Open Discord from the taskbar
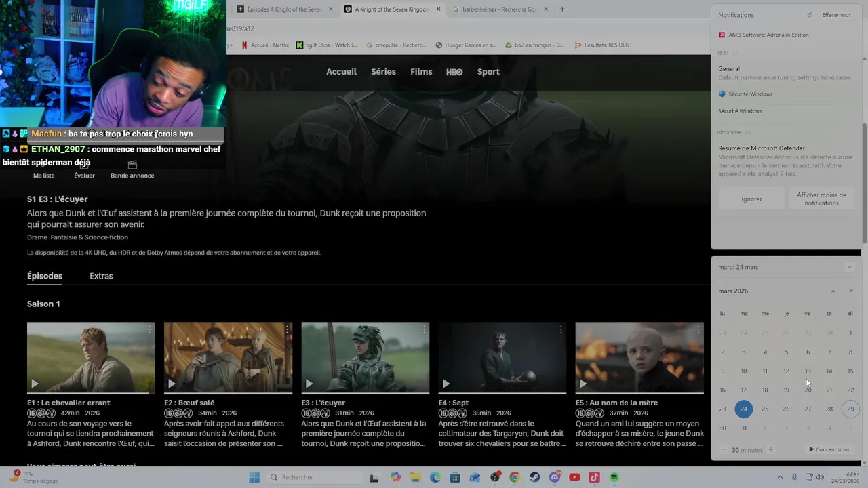Viewport: 868px width, 488px height. point(555,477)
